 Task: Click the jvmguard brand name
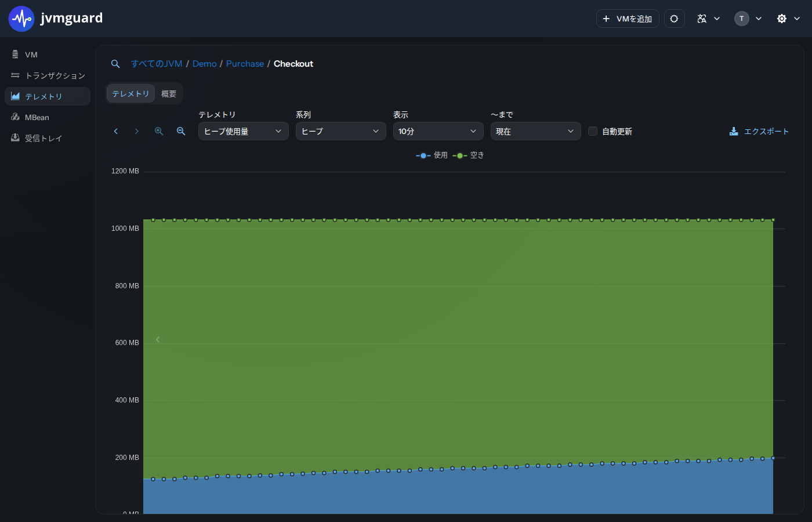71,18
